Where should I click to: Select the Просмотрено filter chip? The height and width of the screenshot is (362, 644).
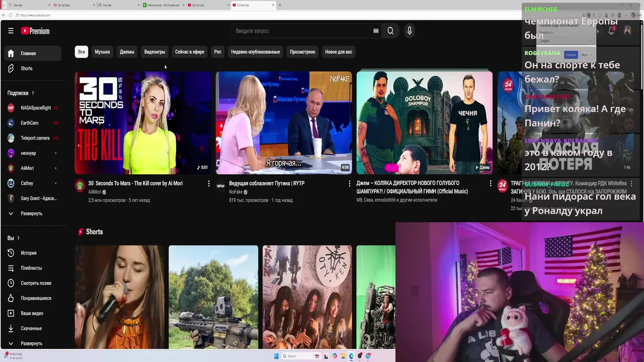[x=302, y=52]
